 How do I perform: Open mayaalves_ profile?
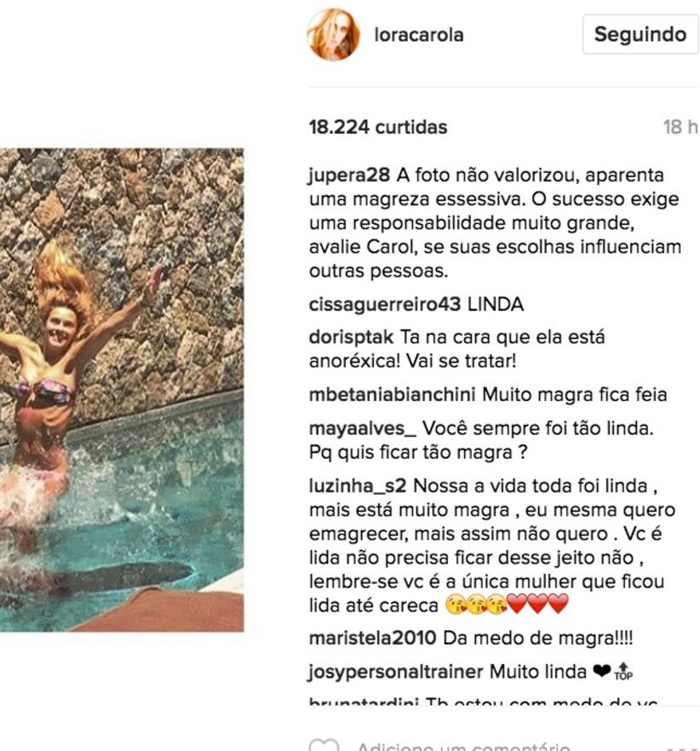363,428
